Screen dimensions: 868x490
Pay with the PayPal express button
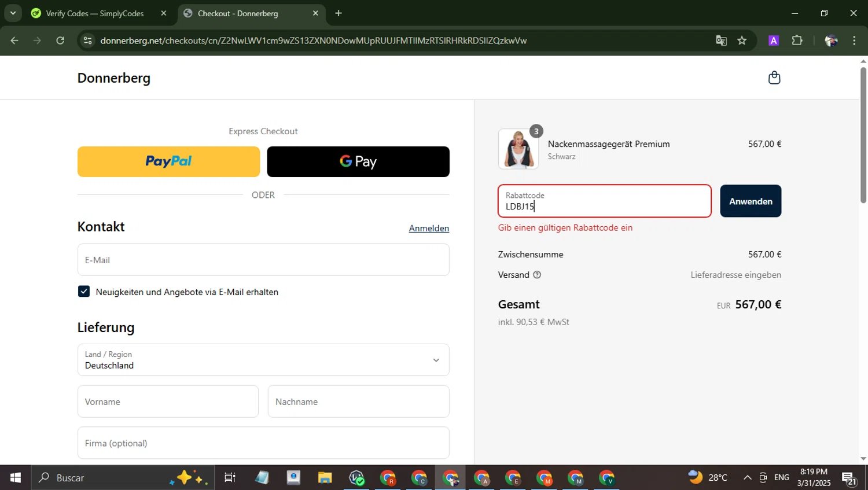click(168, 161)
